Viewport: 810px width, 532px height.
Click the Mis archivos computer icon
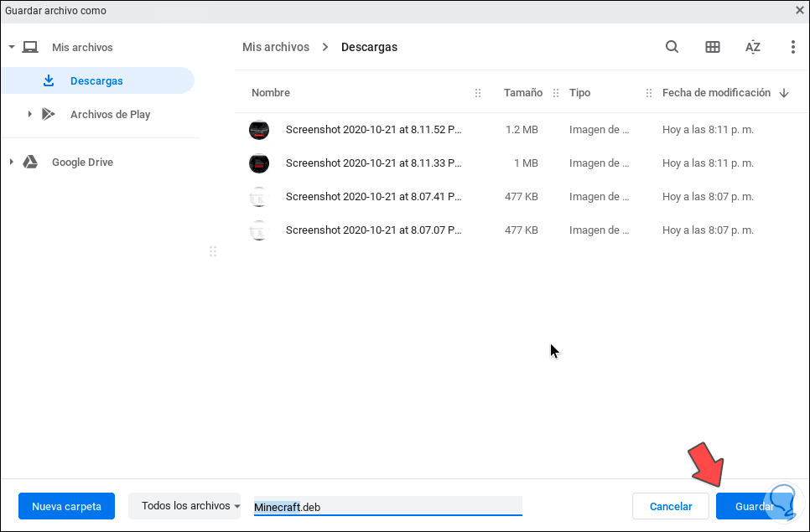tap(30, 47)
